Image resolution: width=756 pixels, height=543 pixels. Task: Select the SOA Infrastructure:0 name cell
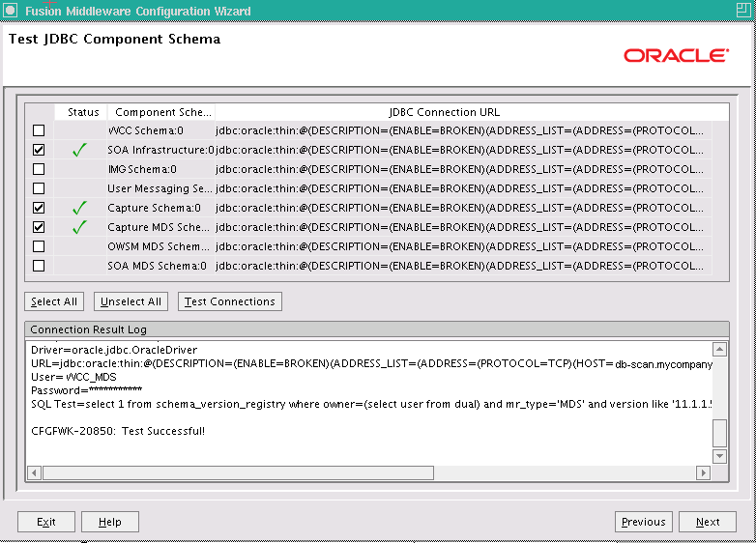coord(160,150)
